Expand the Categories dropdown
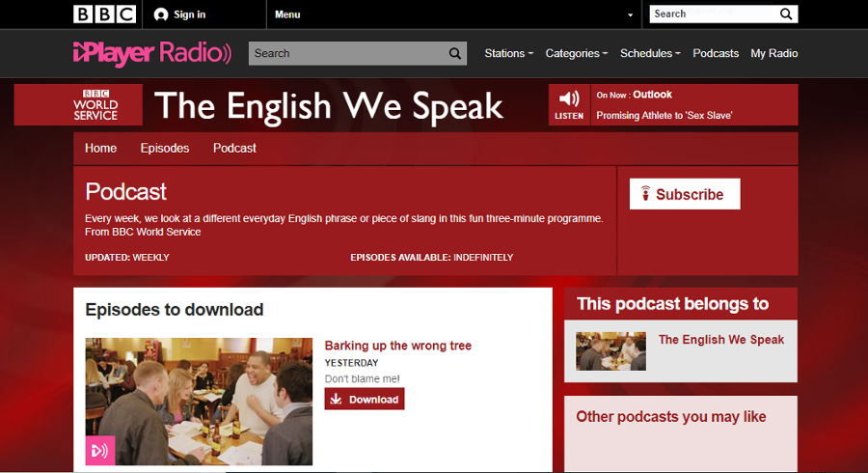868x473 pixels. click(x=577, y=53)
